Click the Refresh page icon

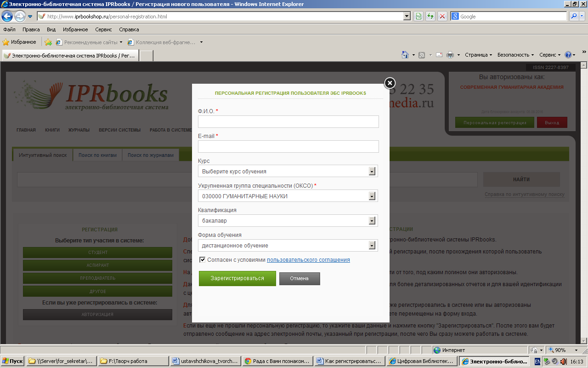430,16
